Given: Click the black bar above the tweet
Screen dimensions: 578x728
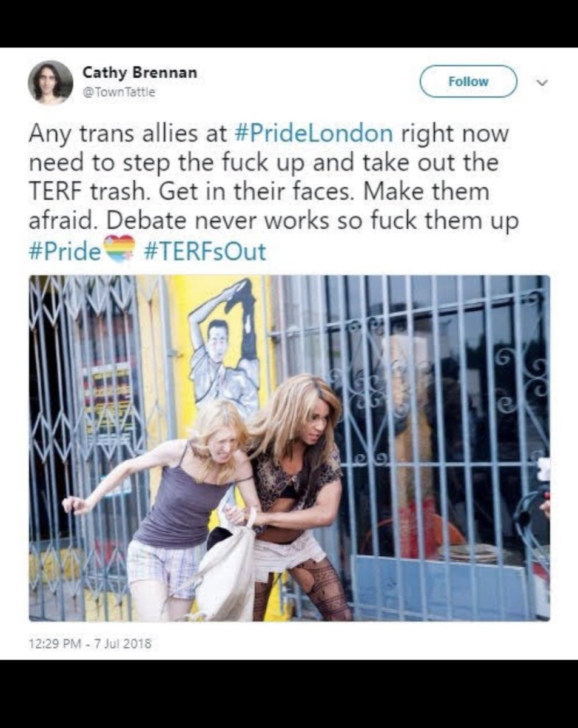Looking at the screenshot, I should 289,24.
